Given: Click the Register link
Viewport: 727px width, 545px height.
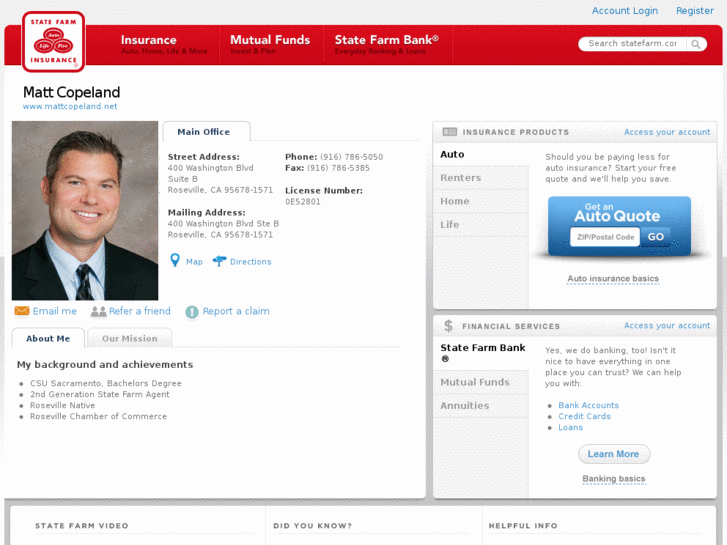Looking at the screenshot, I should click(695, 11).
